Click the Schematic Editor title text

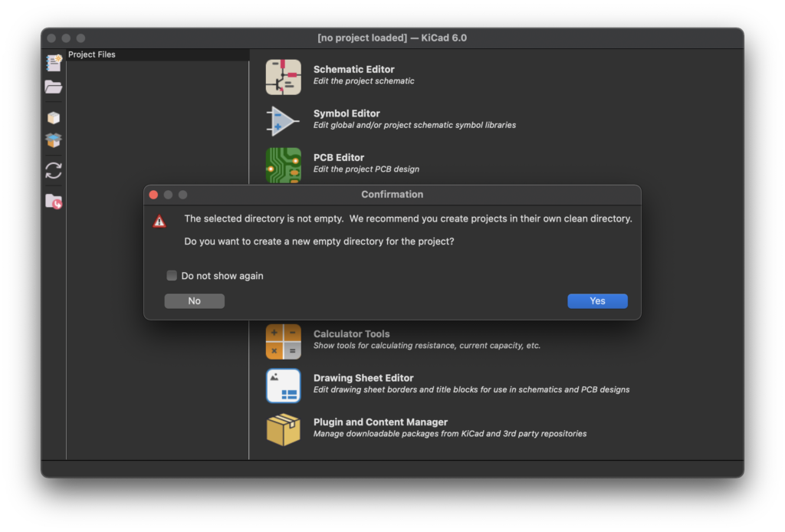[353, 70]
